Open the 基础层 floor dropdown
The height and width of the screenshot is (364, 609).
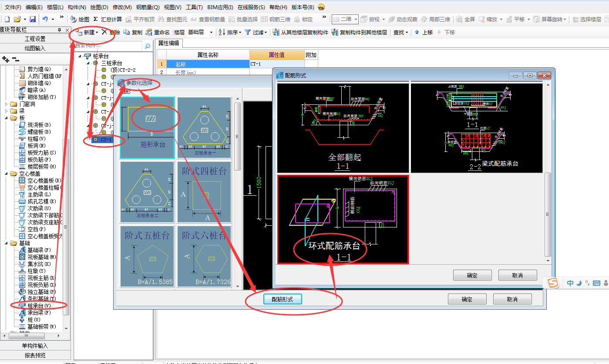(x=211, y=32)
